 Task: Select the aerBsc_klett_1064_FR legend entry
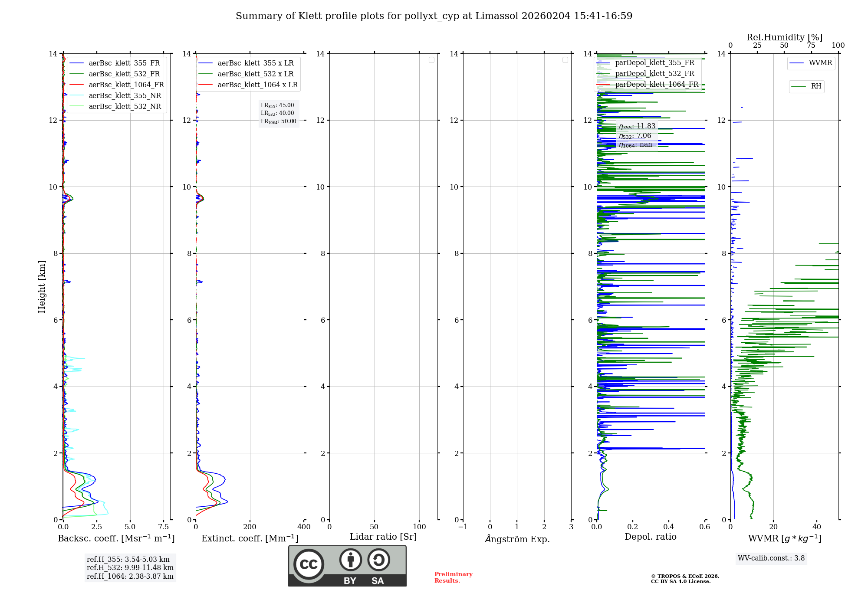[x=117, y=85]
